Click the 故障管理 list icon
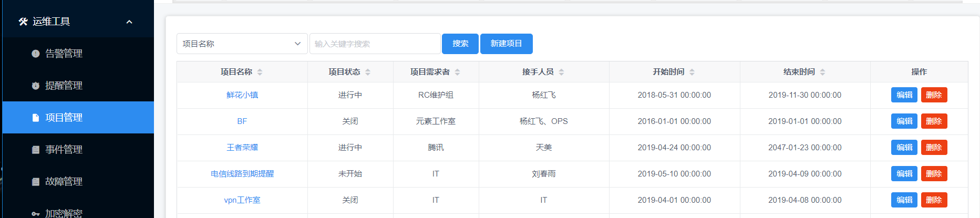This screenshot has width=980, height=218. 36,182
